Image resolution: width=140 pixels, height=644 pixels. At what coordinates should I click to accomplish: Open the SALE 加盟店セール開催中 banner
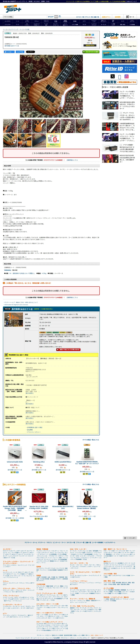click(x=119, y=61)
